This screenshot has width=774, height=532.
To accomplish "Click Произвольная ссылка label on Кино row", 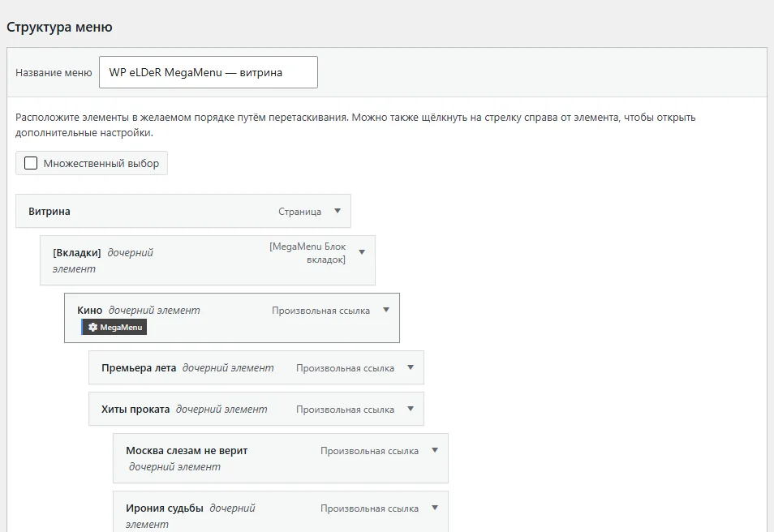I will pos(320,311).
